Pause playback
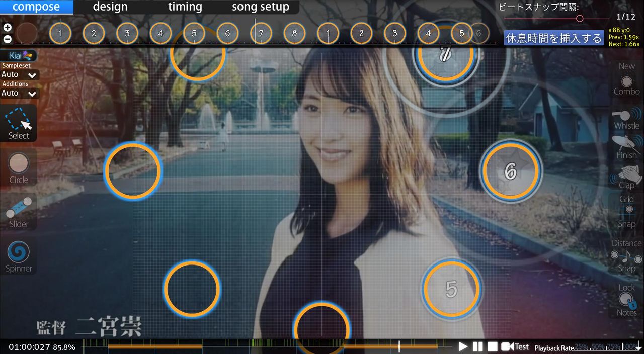The image size is (644, 354). point(478,346)
